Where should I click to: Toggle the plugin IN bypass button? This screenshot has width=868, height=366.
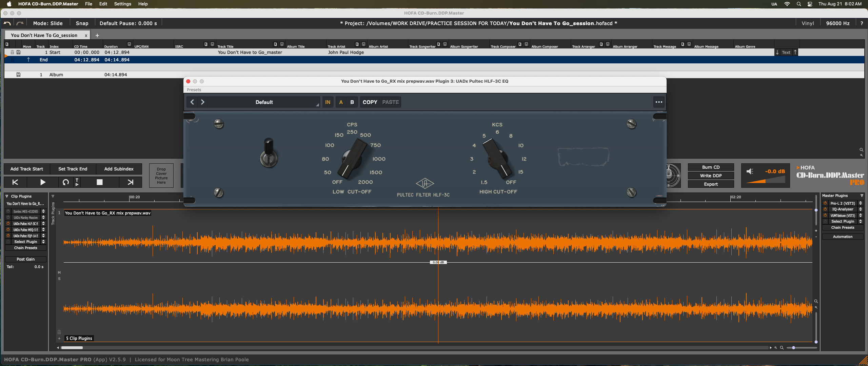coord(328,102)
